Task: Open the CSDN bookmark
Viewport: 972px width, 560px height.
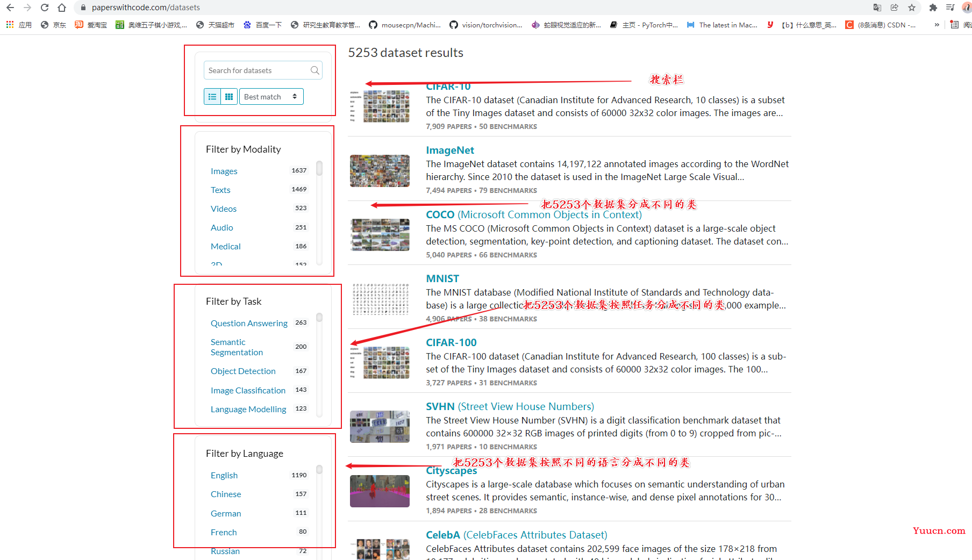Action: [x=881, y=25]
